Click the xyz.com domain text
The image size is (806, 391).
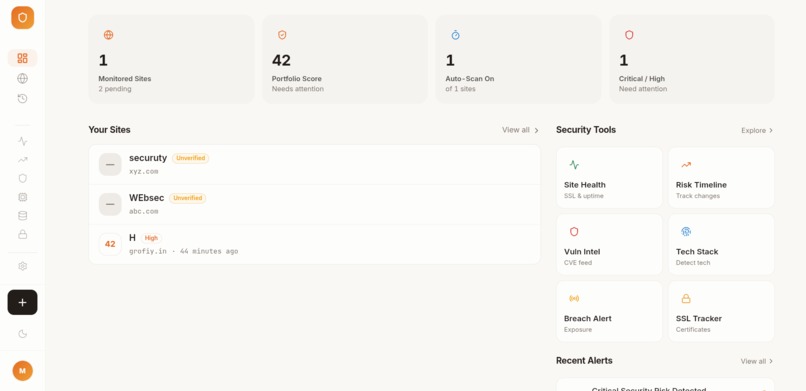143,171
